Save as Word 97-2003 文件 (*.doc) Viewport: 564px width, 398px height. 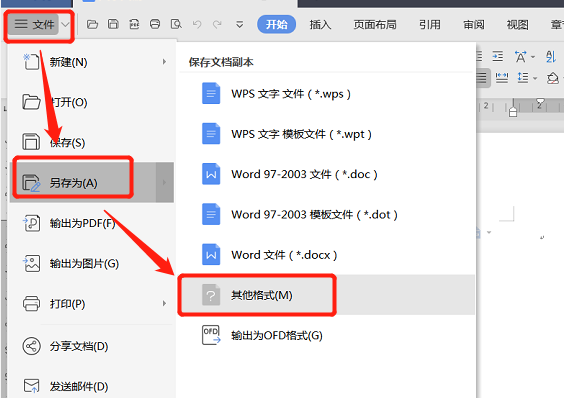coord(327,174)
